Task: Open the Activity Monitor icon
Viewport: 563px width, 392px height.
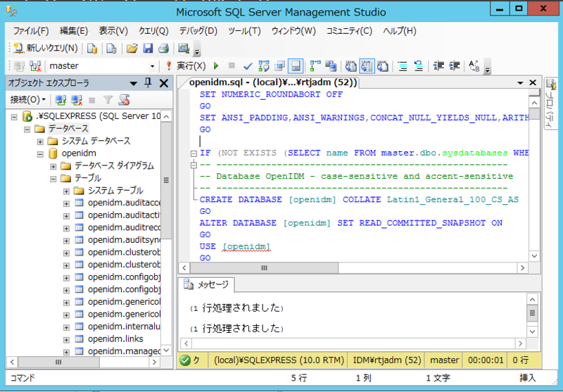Action: pyautogui.click(x=184, y=48)
